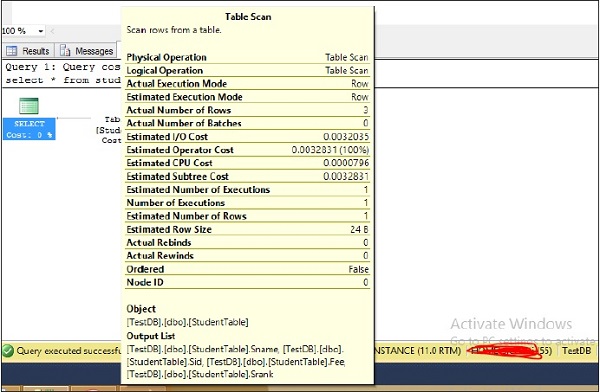Click the Table Scan node label in the plan
Screen dimensions: 600x392
point(108,130)
